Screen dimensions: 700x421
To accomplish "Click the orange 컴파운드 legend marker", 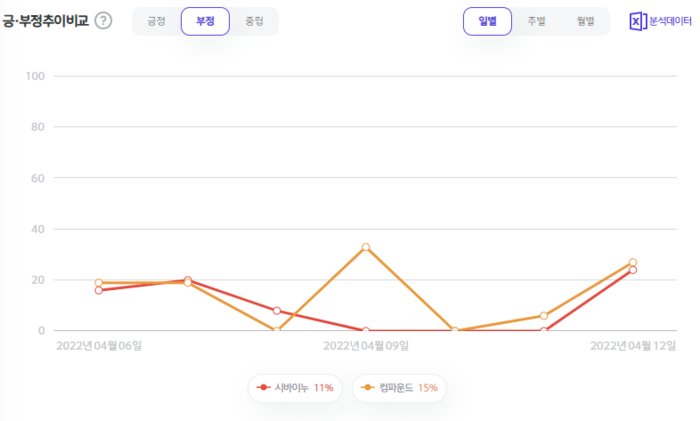I will [368, 387].
